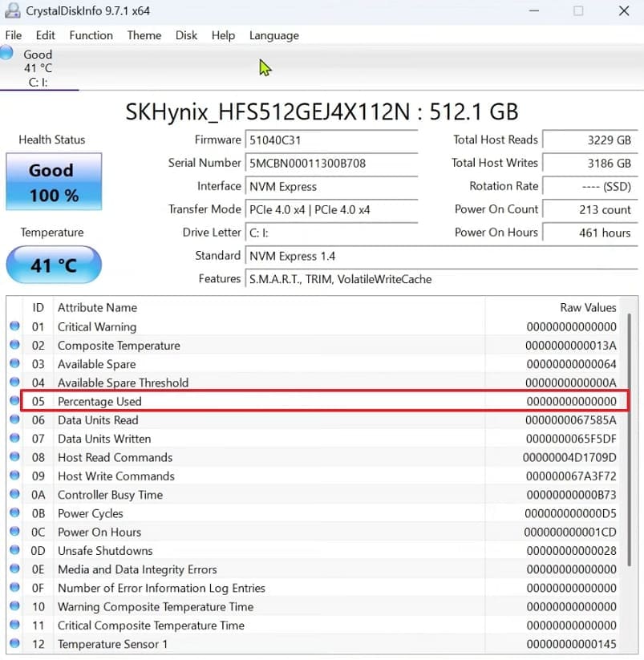Click the status dot for Critical Warning
This screenshot has width=644, height=660.
[x=14, y=326]
